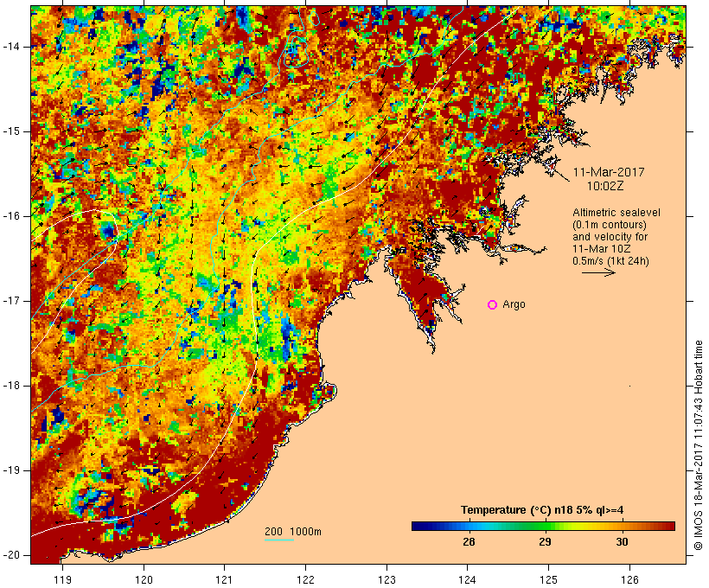709x588 pixels.
Task: Click the IMOS copyright vertical text
Action: [699, 446]
